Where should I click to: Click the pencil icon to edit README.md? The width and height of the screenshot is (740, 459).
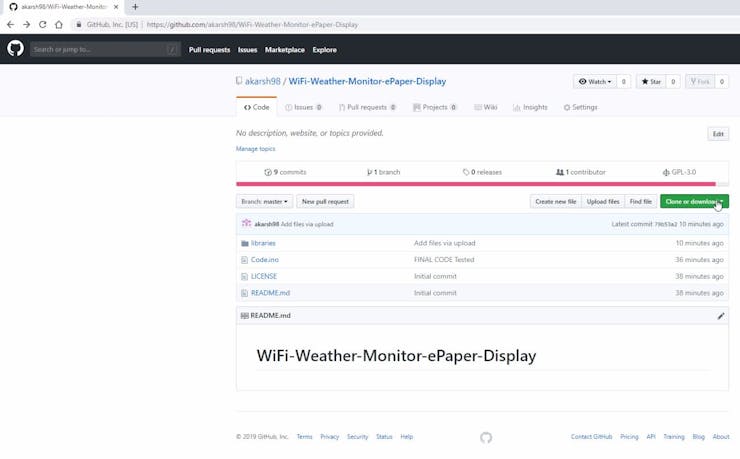(x=720, y=316)
